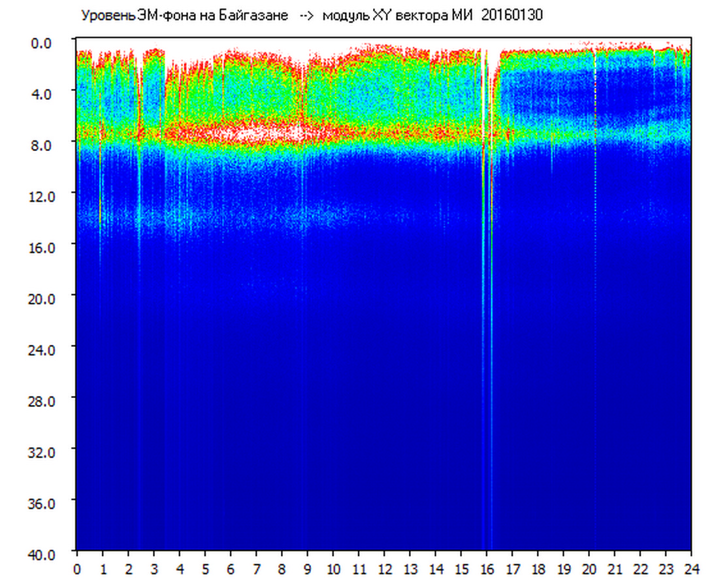716x588 pixels.
Task: Click the hour 16 tick label
Action: 487,569
